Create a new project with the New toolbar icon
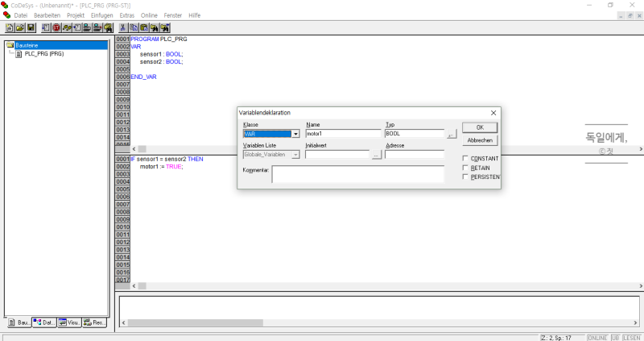The width and height of the screenshot is (644, 341). coord(10,27)
